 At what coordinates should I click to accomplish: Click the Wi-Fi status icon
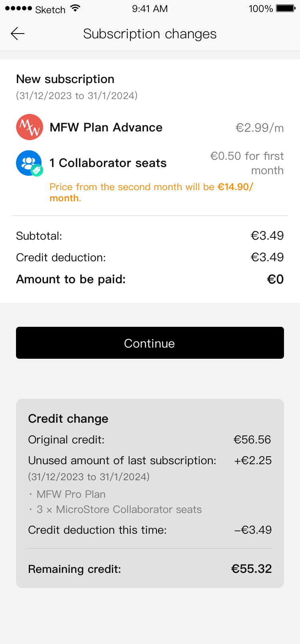pos(75,8)
